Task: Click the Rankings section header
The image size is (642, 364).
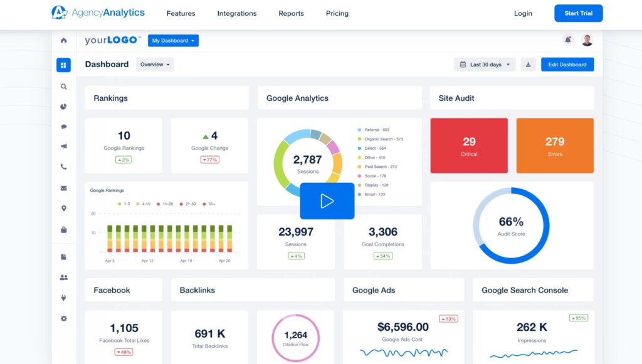Action: [167, 98]
